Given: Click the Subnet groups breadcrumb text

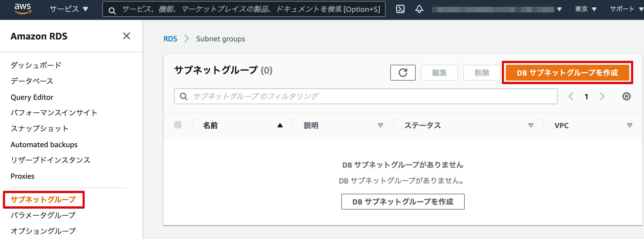Looking at the screenshot, I should point(221,39).
